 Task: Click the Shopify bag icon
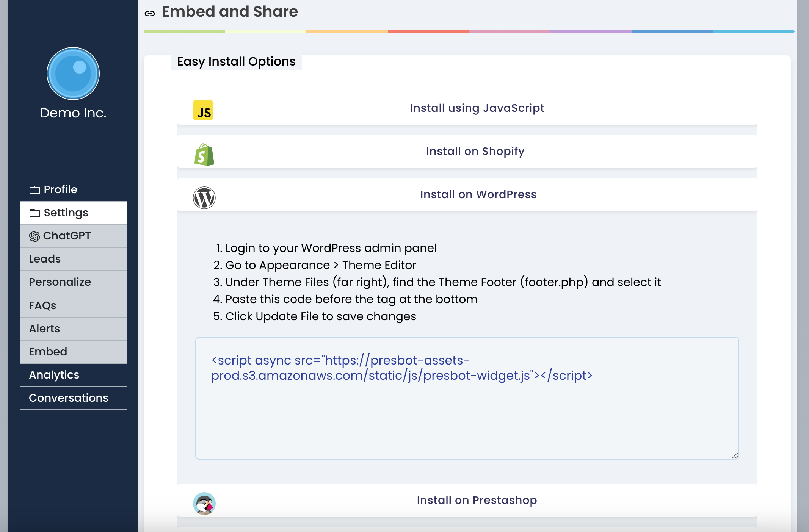(x=204, y=155)
